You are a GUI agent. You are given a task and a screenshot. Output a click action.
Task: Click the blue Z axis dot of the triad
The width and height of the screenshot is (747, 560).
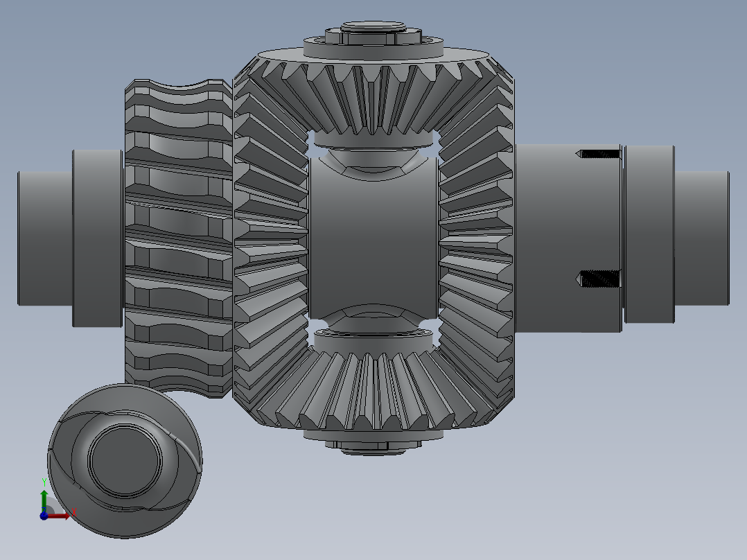44,516
